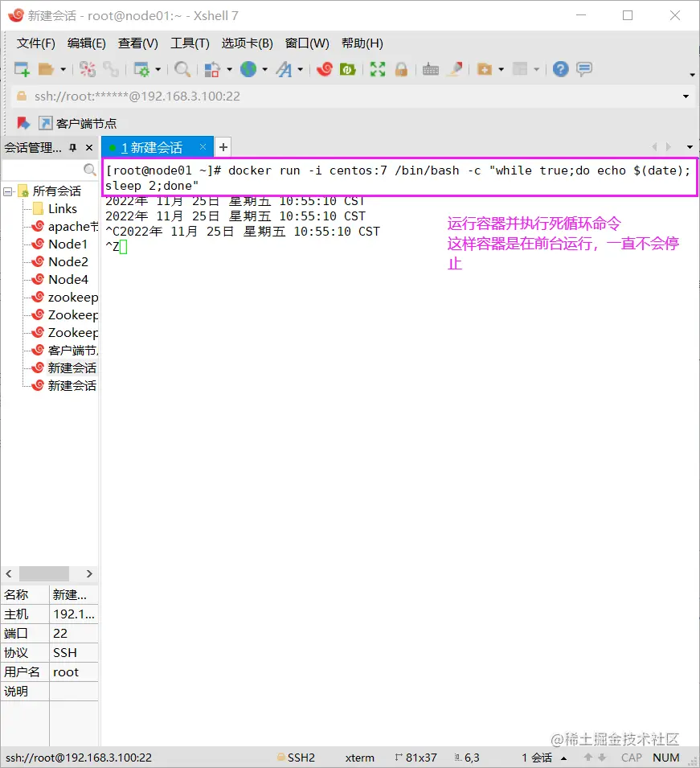Click the Reconnect link icon
Screen dimensions: 700x768
pos(111,69)
